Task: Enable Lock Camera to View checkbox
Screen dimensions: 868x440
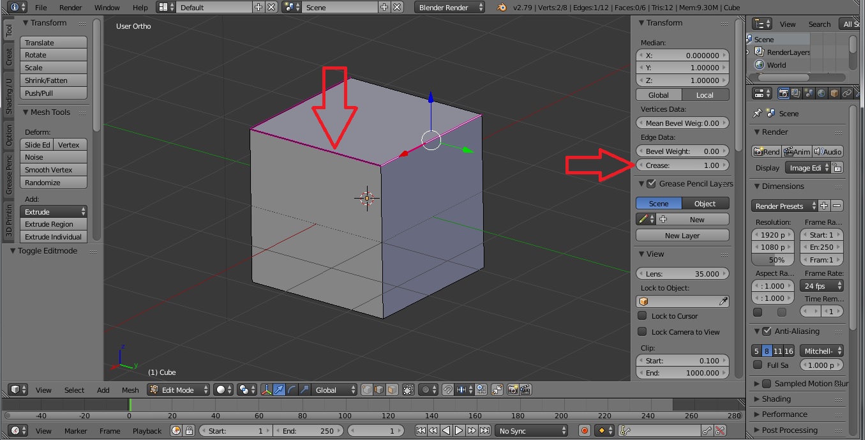Action: pos(642,332)
